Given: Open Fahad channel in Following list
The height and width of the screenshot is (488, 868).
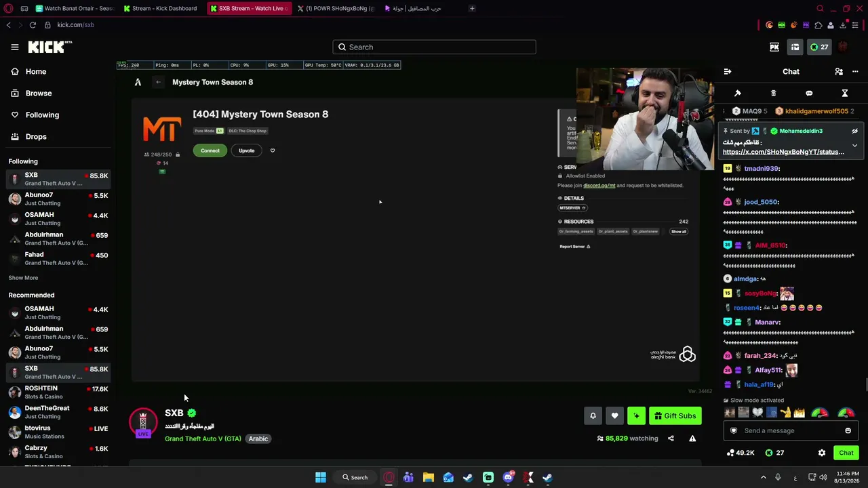Looking at the screenshot, I should (58, 258).
